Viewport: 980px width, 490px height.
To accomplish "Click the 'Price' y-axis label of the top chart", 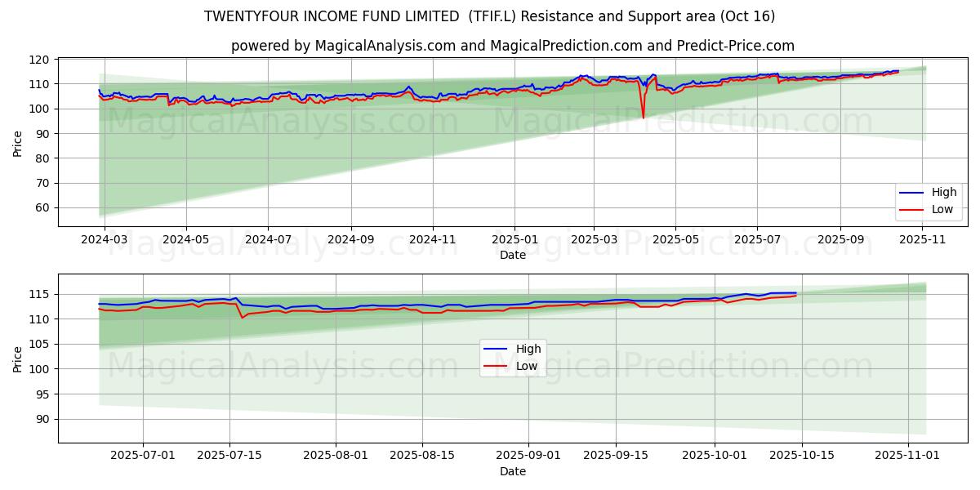I will coord(18,143).
